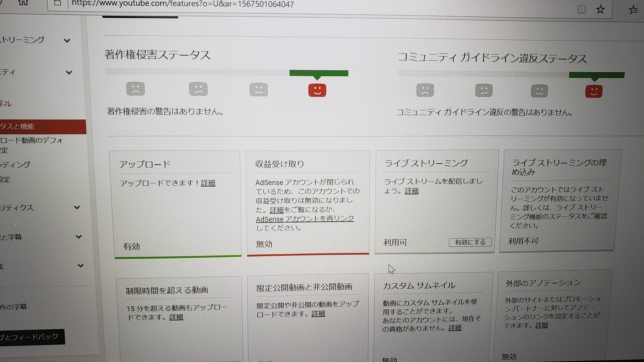Click the 詳細 link in カスタム サムネイル card
Viewport: 644px width, 362px height.
[x=455, y=328]
